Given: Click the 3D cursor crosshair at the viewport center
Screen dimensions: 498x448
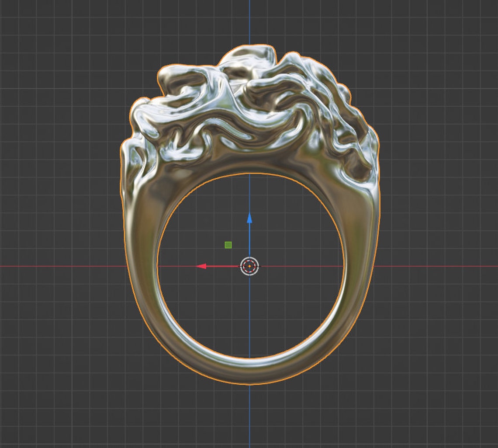Looking at the screenshot, I should pos(250,265).
